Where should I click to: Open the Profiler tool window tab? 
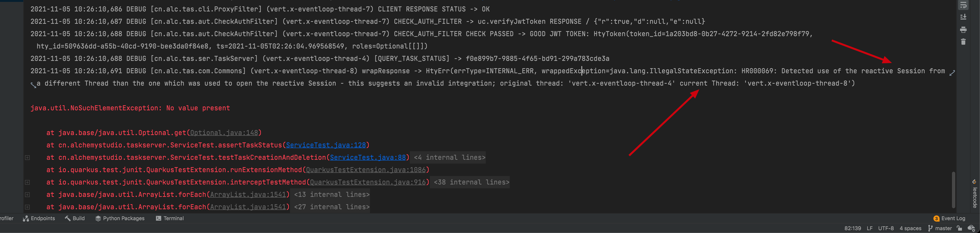click(6, 218)
